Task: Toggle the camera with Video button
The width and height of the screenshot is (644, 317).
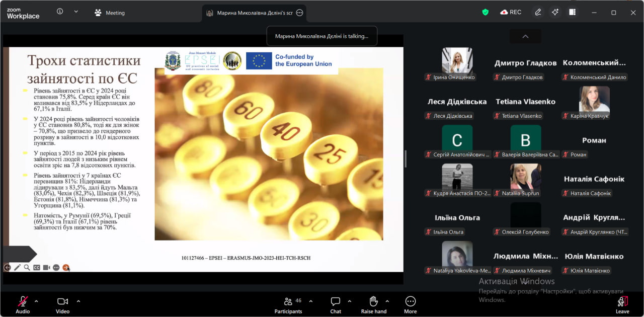Action: pos(62,304)
